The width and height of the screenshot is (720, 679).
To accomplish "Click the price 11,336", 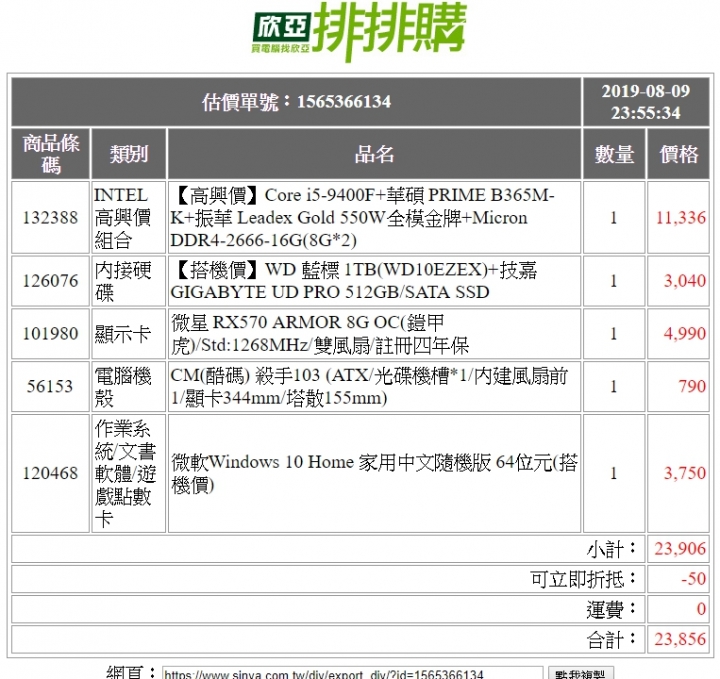I will pyautogui.click(x=681, y=218).
